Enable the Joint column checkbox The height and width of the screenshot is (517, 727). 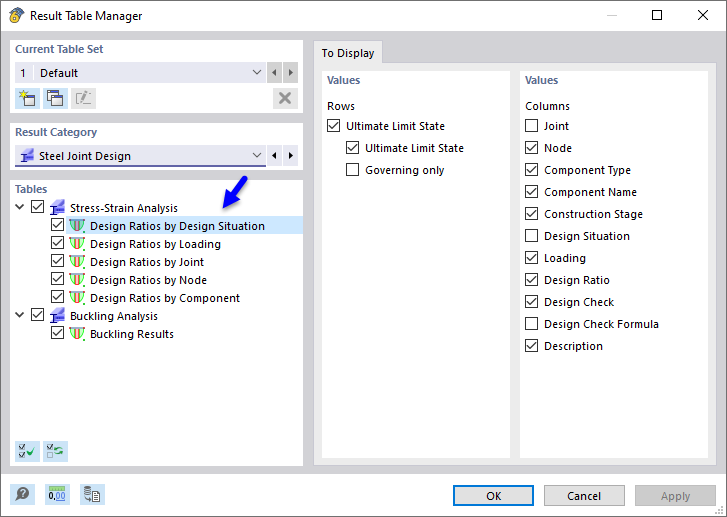(x=532, y=126)
